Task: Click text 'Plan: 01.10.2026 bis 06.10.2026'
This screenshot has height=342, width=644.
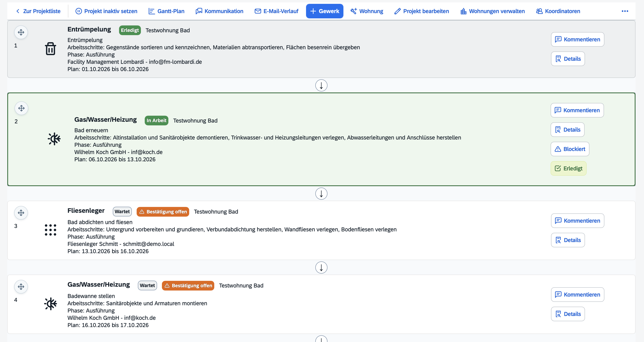Action: [x=108, y=69]
